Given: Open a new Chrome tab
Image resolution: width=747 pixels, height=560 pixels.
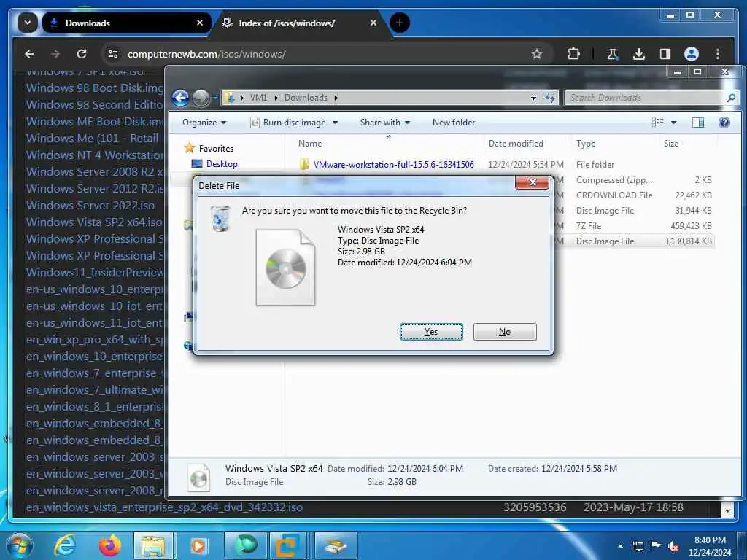Looking at the screenshot, I should pyautogui.click(x=400, y=23).
